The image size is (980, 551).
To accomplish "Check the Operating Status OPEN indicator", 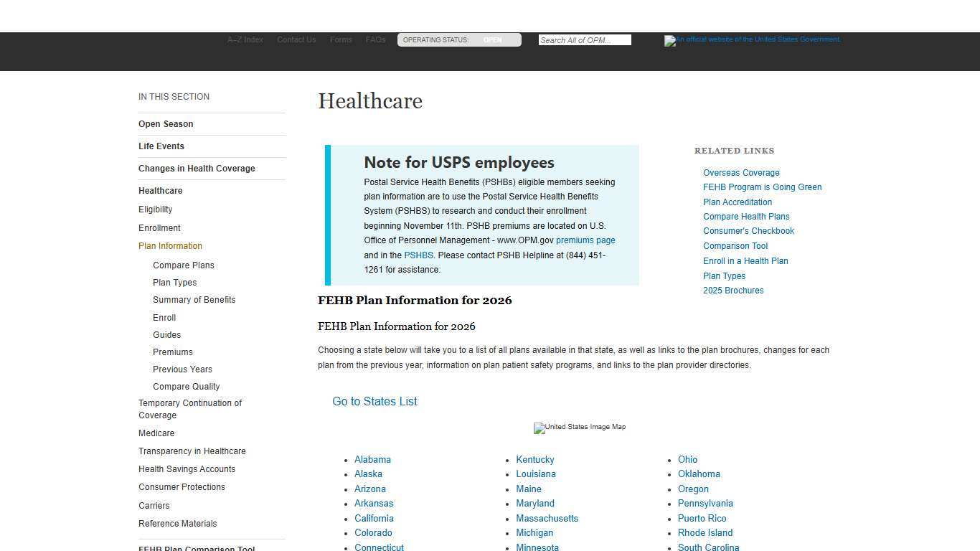I will click(x=492, y=40).
